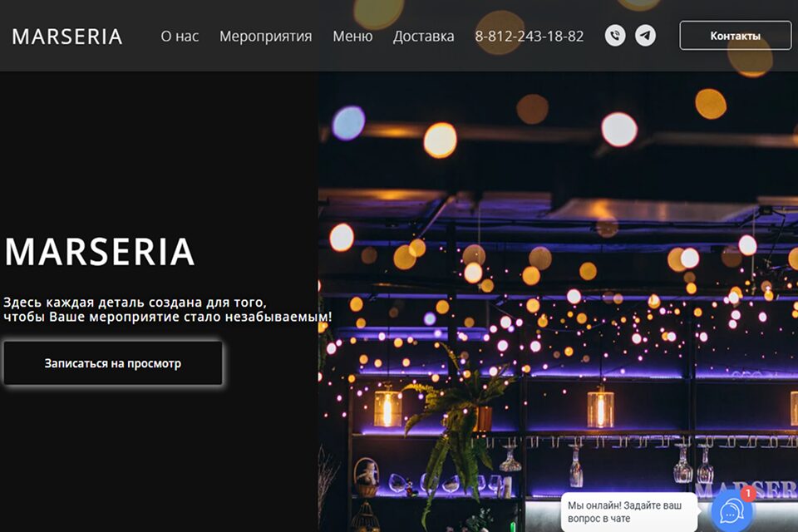
Task: Open the "О нас" menu item
Action: click(x=180, y=37)
